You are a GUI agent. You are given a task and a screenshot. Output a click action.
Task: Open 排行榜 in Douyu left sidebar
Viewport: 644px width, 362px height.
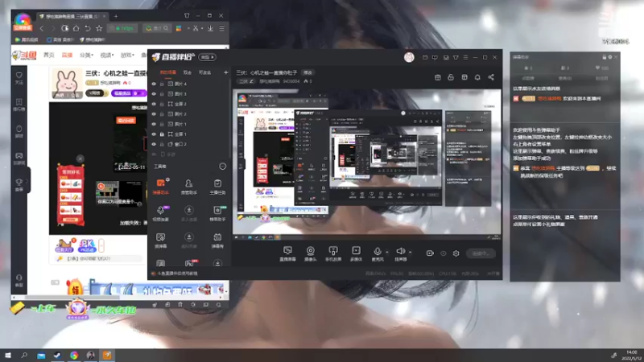point(19,105)
